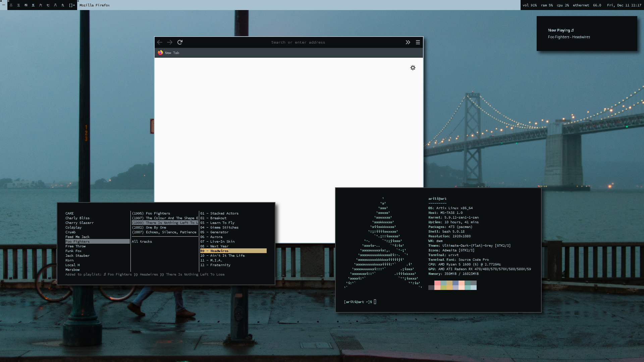
Task: Select artist Charly Bliss
Action: 77,218
